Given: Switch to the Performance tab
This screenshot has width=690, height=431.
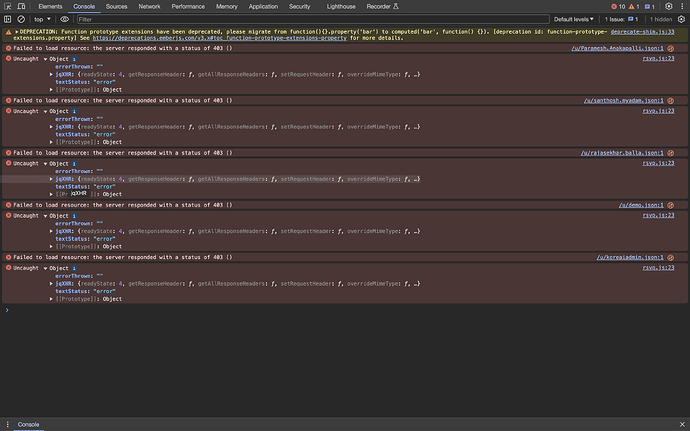Looking at the screenshot, I should click(x=188, y=7).
